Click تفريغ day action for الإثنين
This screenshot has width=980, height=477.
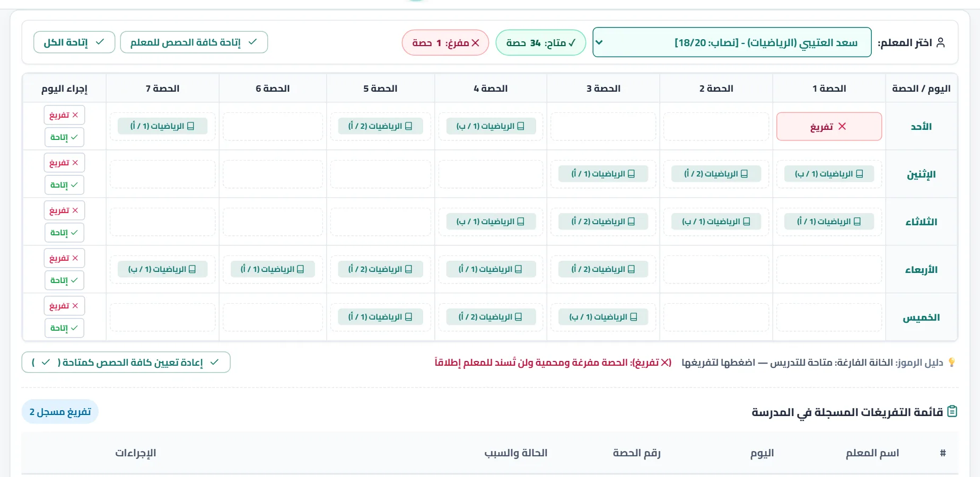[64, 163]
